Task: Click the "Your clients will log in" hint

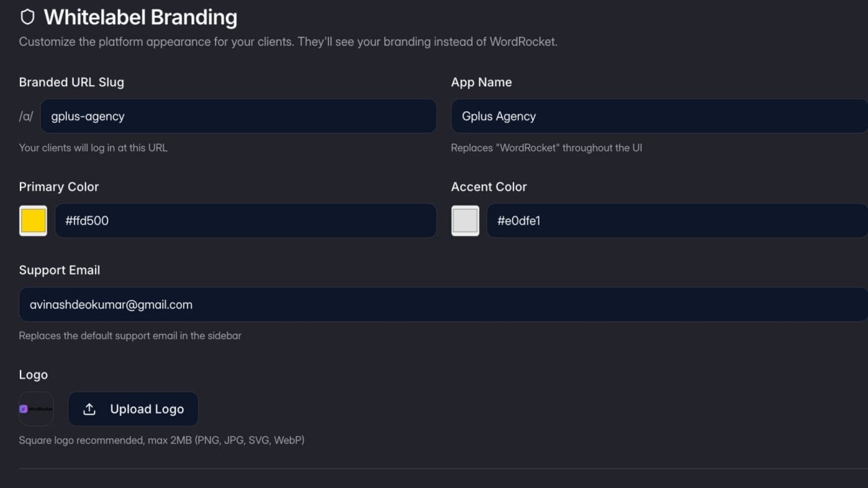Action: click(x=93, y=148)
